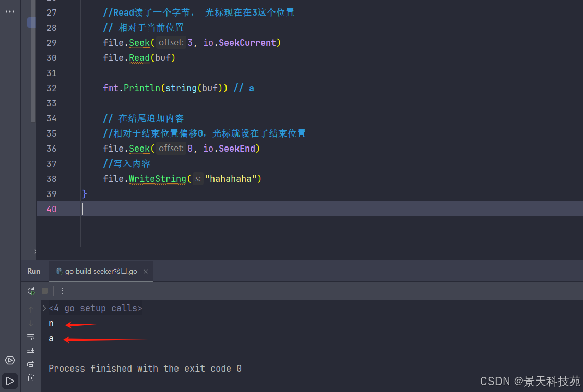Click the offset hint on line 29
This screenshot has height=392, width=583.
171,43
